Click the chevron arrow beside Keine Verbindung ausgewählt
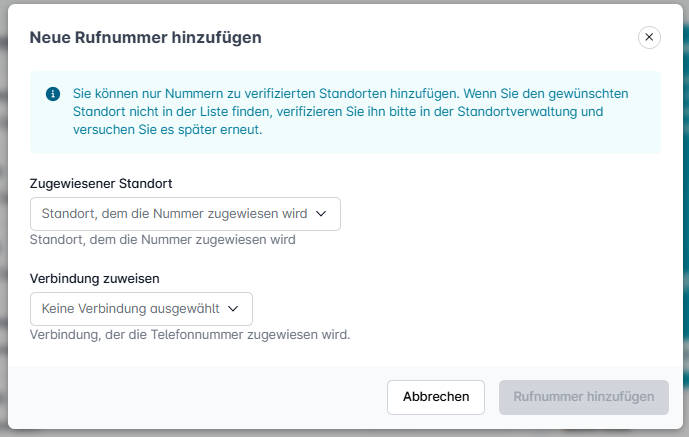The width and height of the screenshot is (689, 437). click(x=233, y=309)
